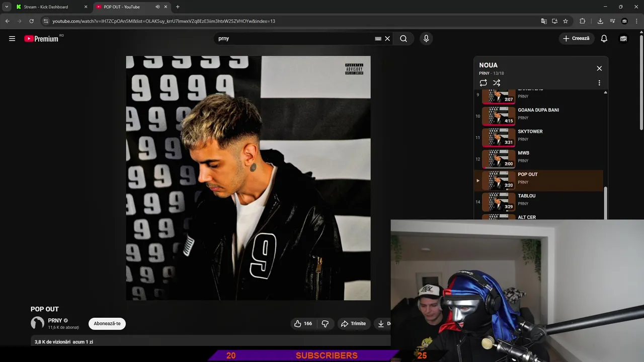
Task: Submit search with magnifier button
Action: [404, 39]
